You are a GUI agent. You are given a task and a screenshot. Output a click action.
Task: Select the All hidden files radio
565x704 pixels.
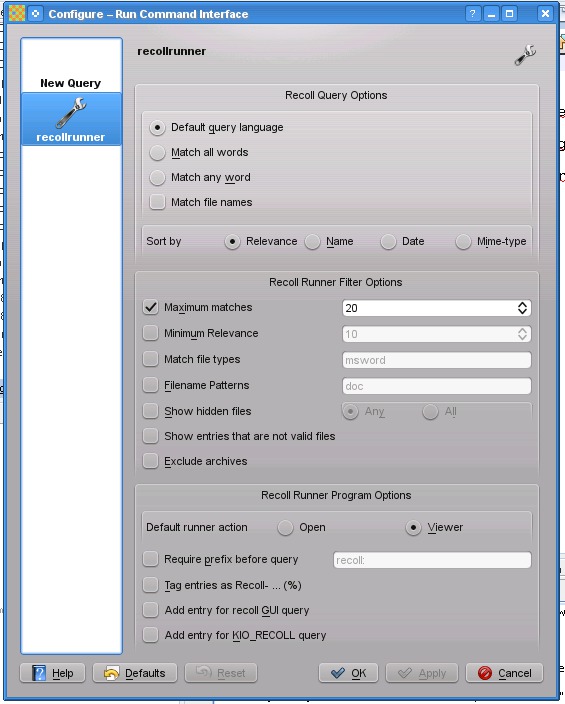(x=430, y=412)
